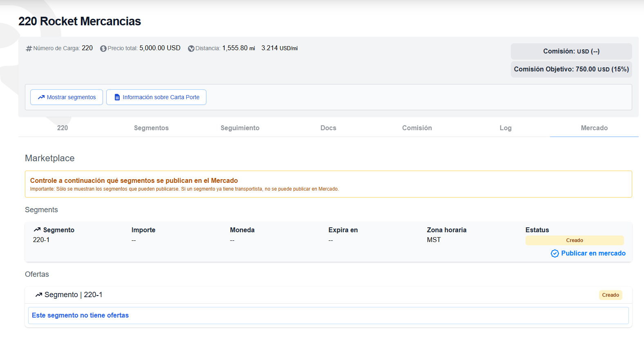Open the Segmentos tab
Viewport: 644px width, 340px height.
coord(151,128)
